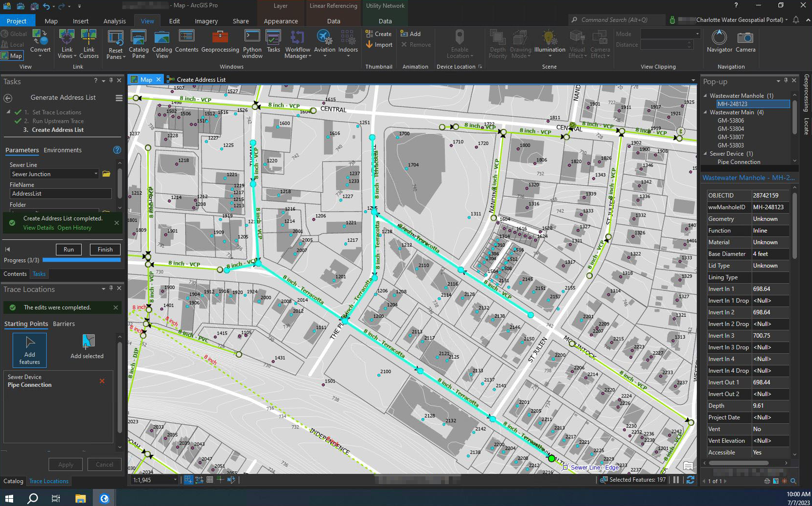Open the Catalog Pane
The height and width of the screenshot is (506, 812).
click(x=139, y=44)
